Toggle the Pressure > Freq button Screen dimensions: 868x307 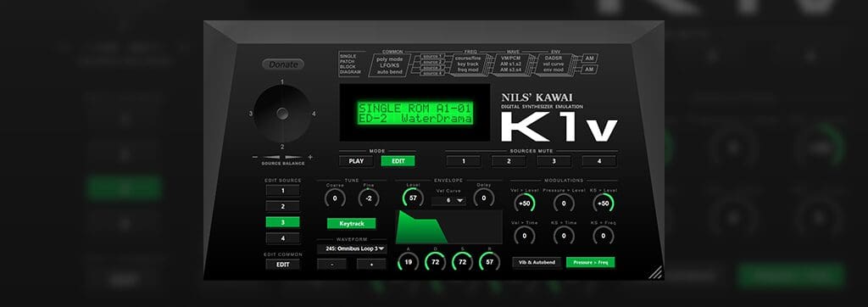coord(590,262)
